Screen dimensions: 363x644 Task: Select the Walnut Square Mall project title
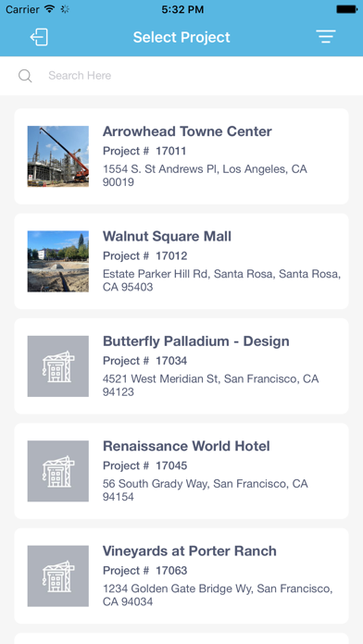(x=167, y=237)
